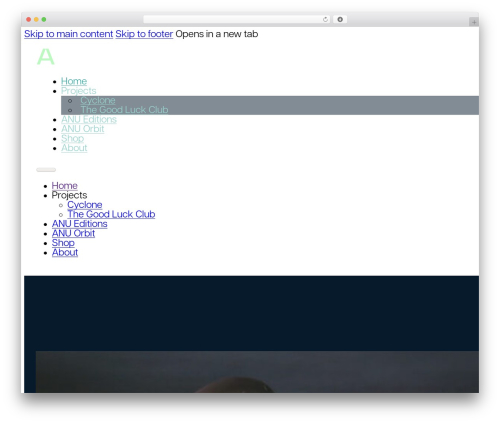Open ANU Orbit in the faded top menu
This screenshot has height=423, width=500.
[83, 129]
